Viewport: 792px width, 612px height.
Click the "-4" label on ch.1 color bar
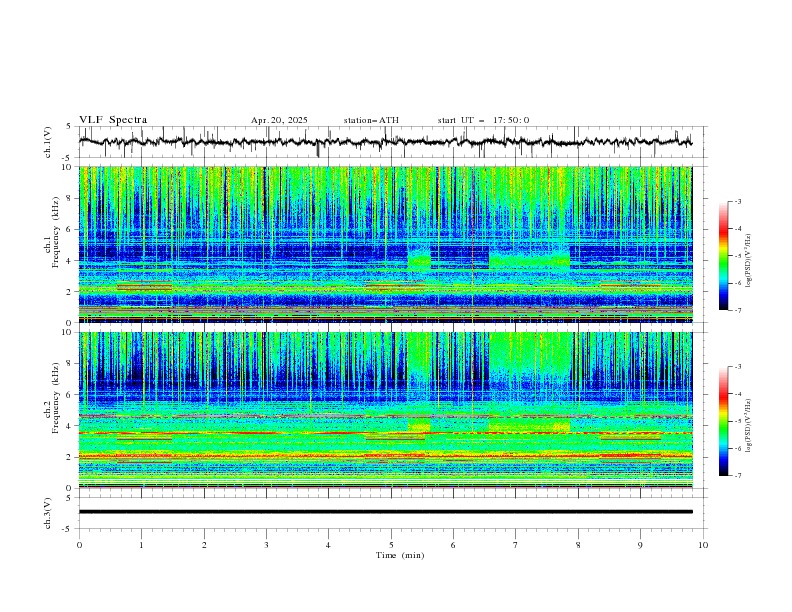point(738,229)
